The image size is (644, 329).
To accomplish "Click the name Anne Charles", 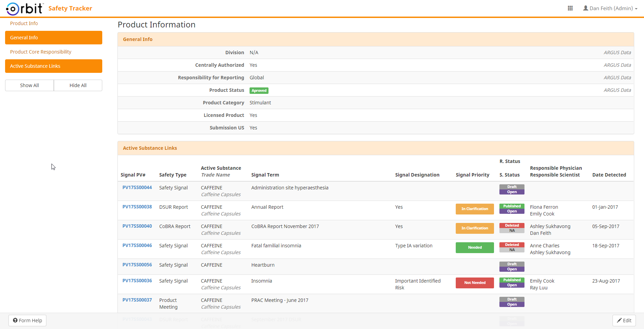I will pos(544,246).
